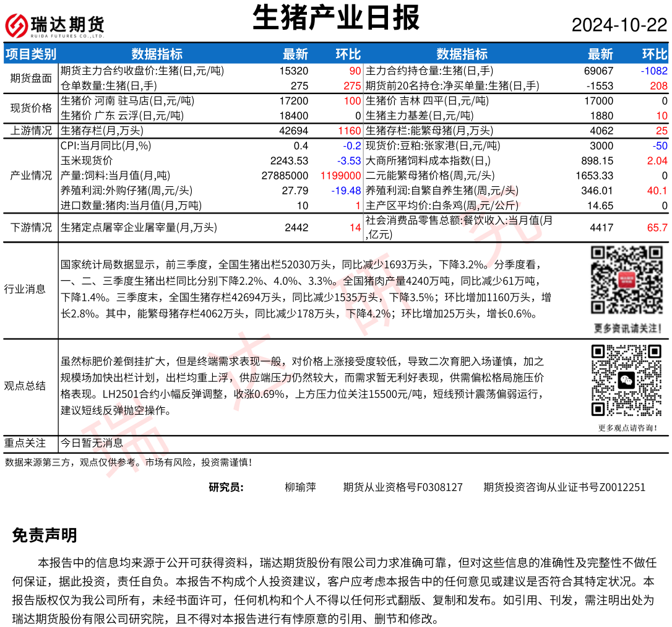The width and height of the screenshot is (672, 627).
Task: Select the 期货盘面 category cell
Action: coord(31,79)
